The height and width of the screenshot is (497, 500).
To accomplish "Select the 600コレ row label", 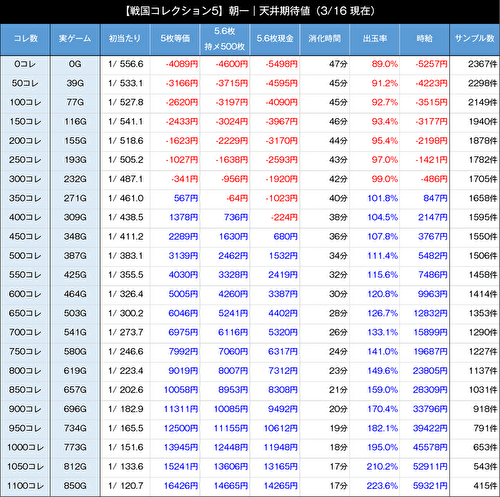I will (25, 294).
